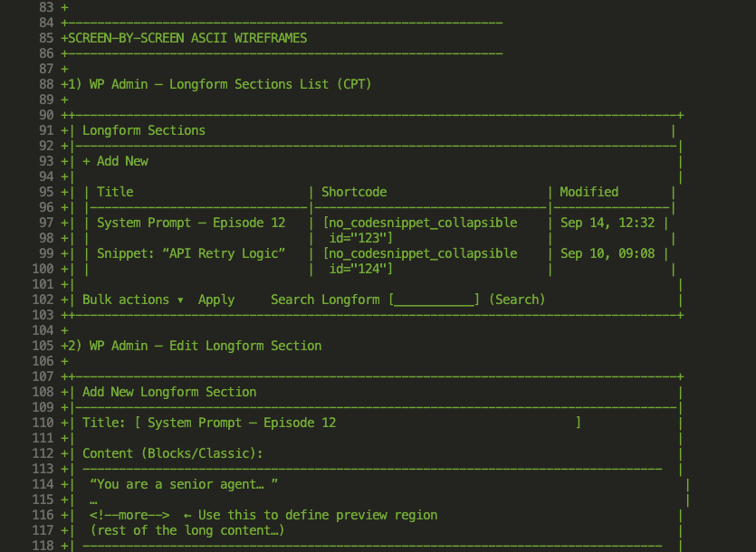756x552 pixels.
Task: Click the id="123" shortcode attribute text
Action: [x=361, y=238]
